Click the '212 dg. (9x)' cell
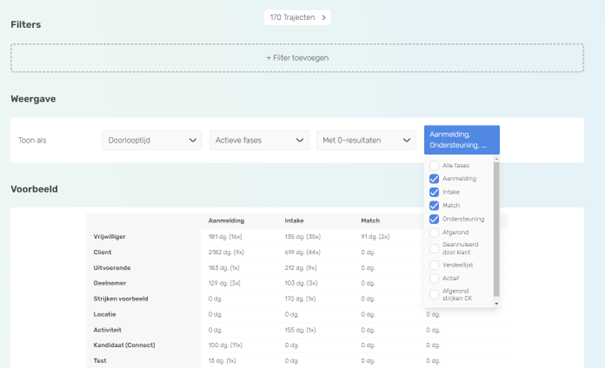 301,268
